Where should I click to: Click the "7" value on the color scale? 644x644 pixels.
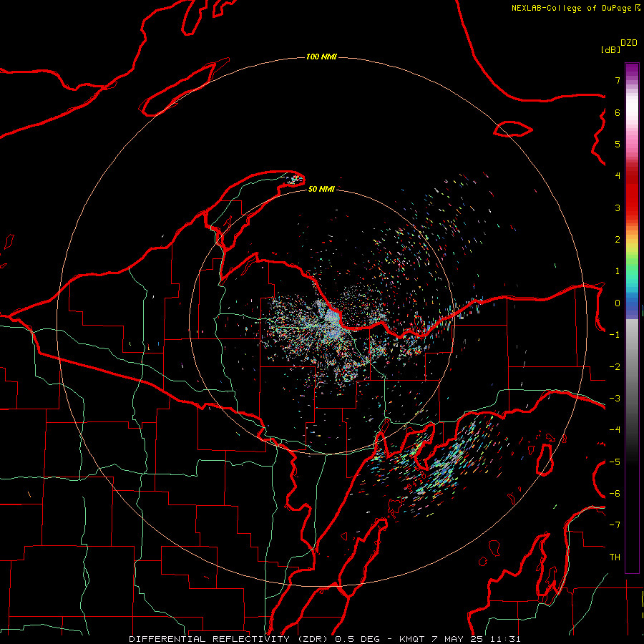click(618, 80)
